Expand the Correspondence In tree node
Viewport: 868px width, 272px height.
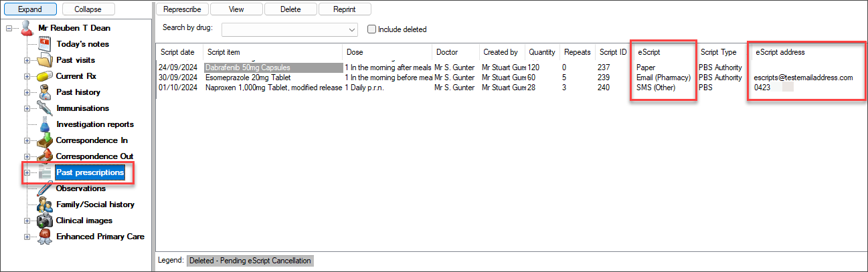tap(27, 140)
